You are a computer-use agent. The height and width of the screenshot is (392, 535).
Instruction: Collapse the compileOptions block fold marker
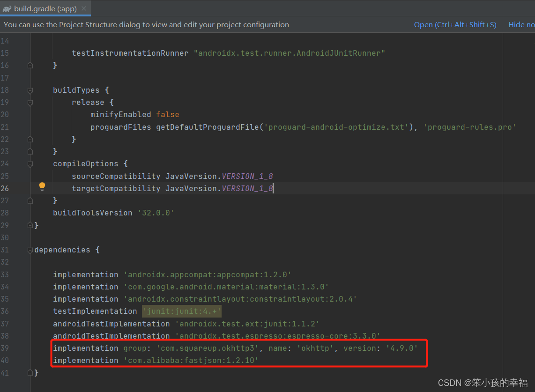pos(30,164)
